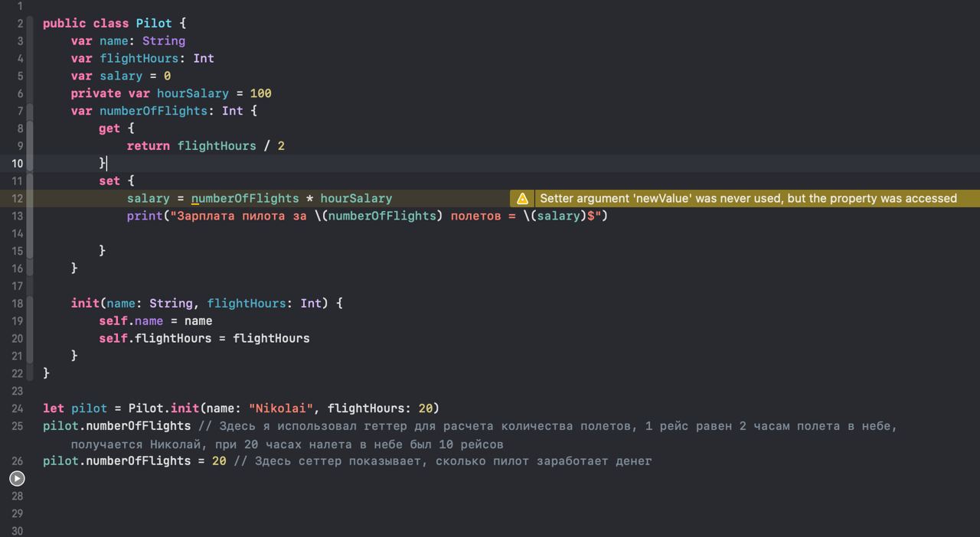Screen dimensions: 980x537
Task: Click the class name 'Pilot' declaration
Action: [x=154, y=23]
